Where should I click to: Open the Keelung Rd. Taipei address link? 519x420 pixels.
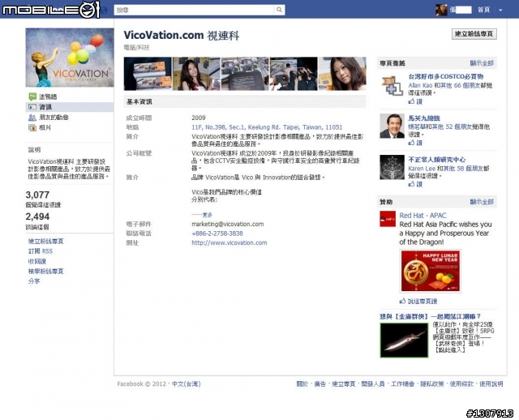coord(267,127)
